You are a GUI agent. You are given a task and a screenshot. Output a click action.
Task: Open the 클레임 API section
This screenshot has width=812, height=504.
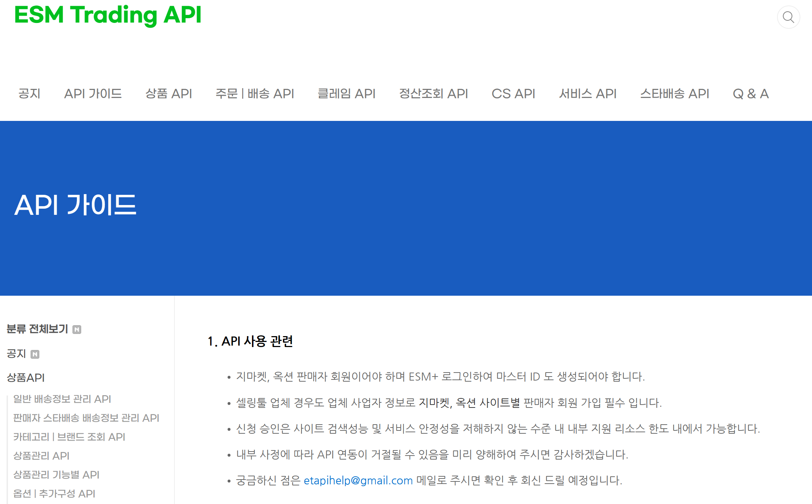coord(347,94)
